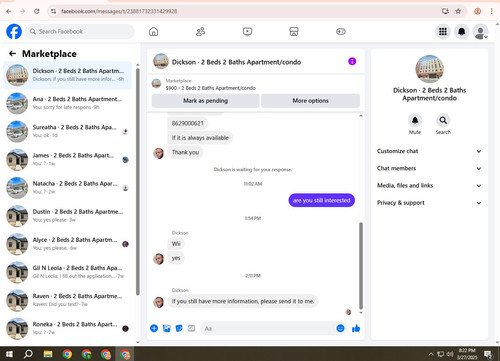Open Windows Start menu
Screen dimensions: 500x361
click(x=9, y=354)
